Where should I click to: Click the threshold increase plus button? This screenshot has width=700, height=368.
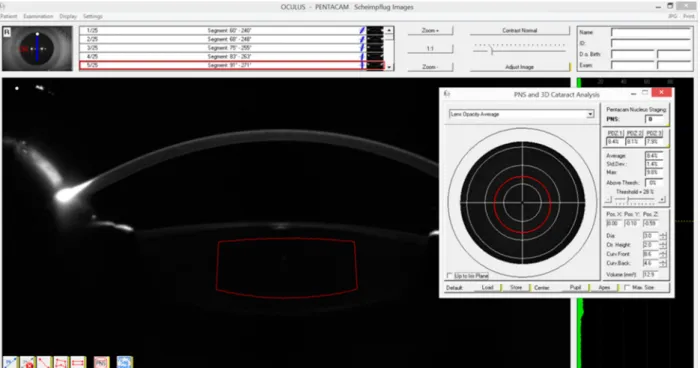pos(662,200)
